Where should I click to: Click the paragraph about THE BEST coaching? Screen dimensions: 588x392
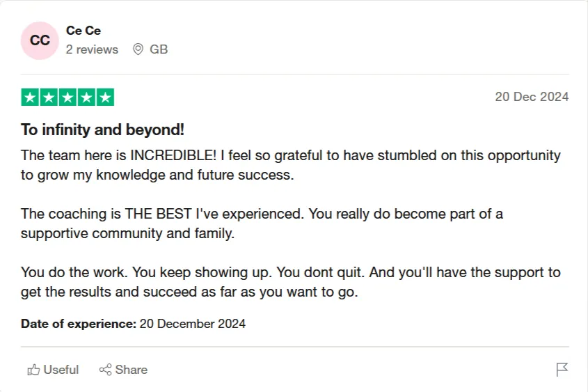coord(262,224)
